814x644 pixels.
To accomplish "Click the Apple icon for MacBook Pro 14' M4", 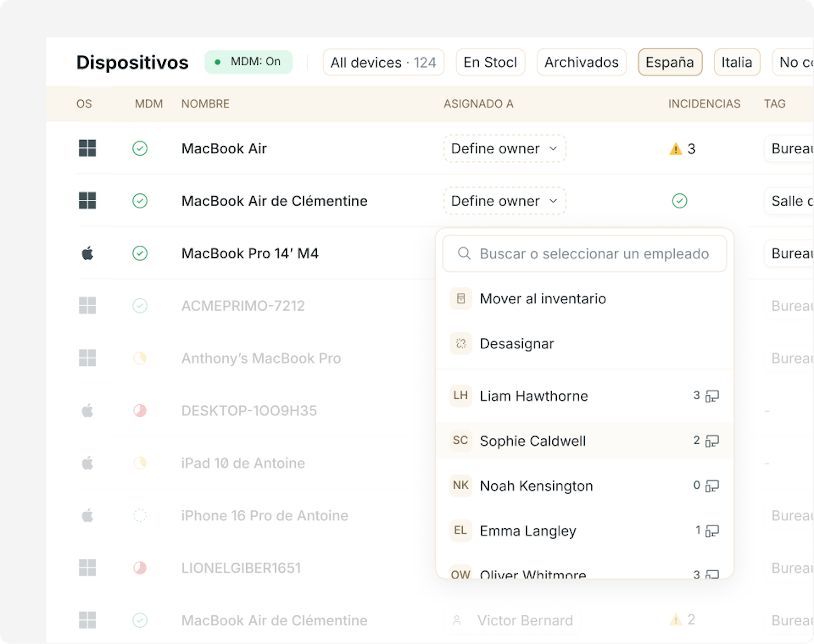I will [x=87, y=253].
